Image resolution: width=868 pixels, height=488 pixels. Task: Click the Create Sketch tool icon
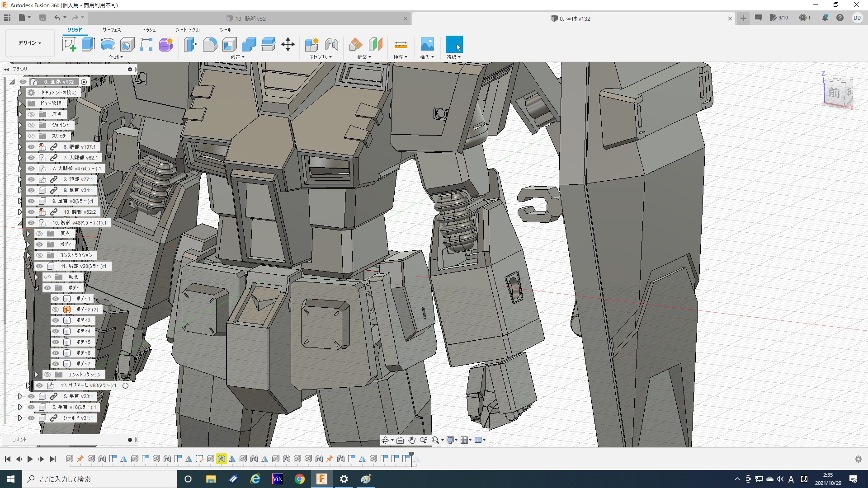coord(69,44)
